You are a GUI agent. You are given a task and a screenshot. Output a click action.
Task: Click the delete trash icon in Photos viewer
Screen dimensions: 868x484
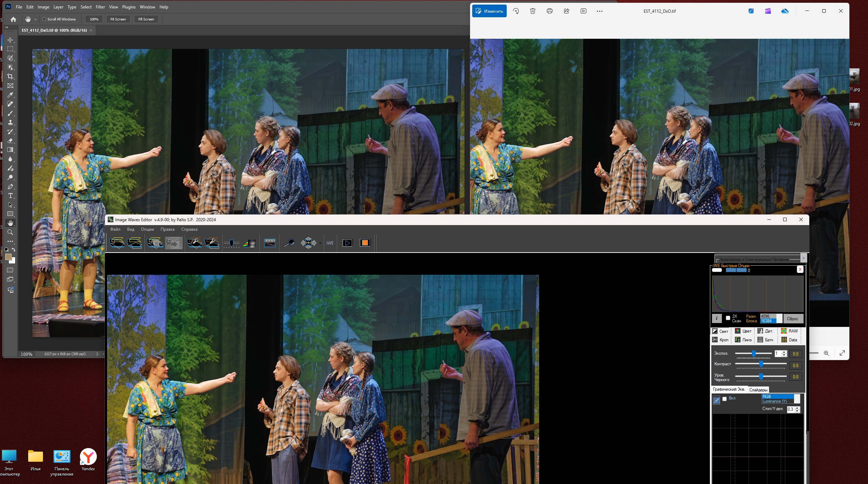point(532,11)
